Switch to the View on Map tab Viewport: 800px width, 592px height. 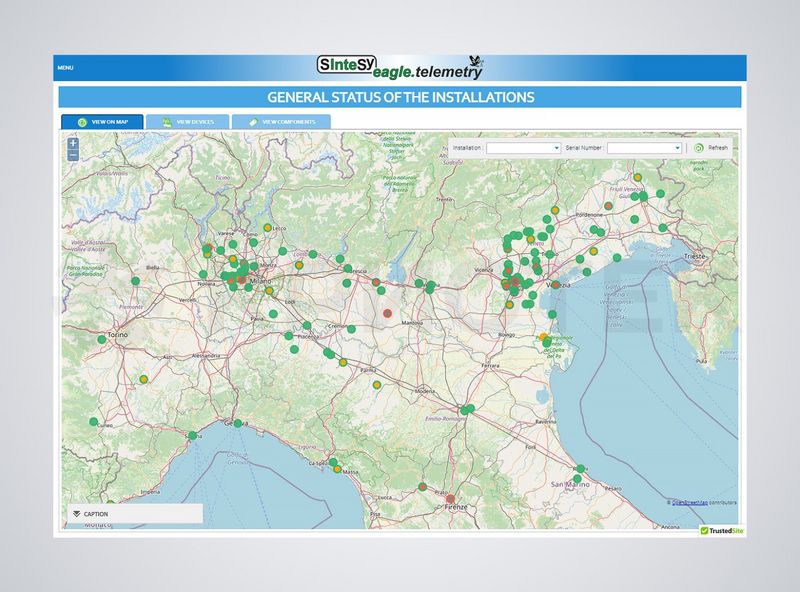coord(103,122)
